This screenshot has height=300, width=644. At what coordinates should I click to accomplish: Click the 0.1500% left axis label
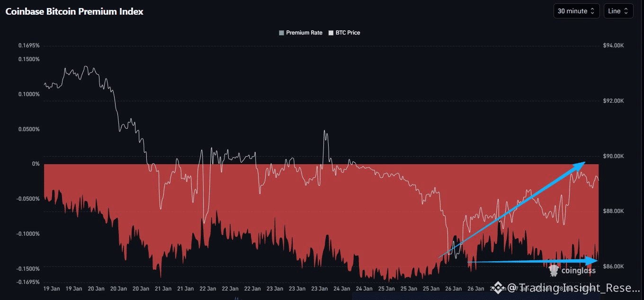click(29, 59)
